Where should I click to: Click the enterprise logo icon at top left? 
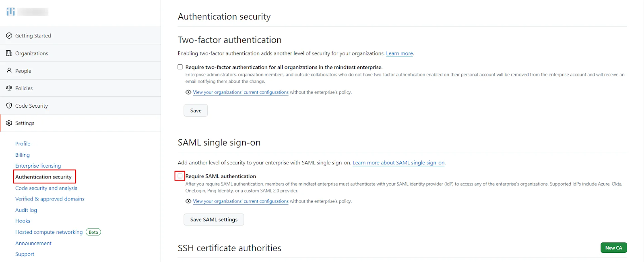point(10,12)
